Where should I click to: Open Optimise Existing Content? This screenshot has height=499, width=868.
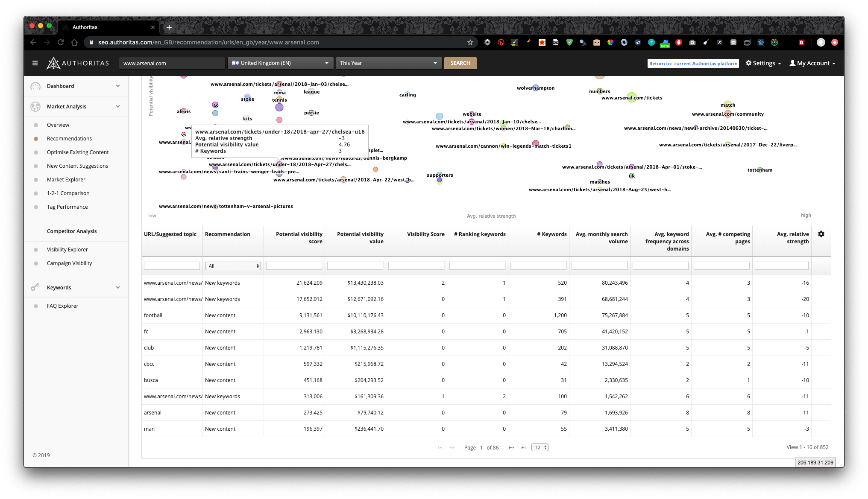click(78, 152)
